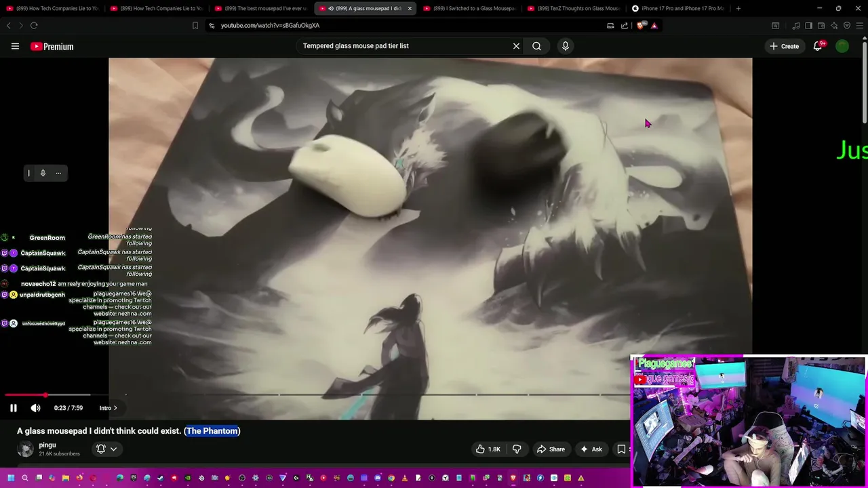Open YouTube notifications bell
The image size is (868, 488).
click(x=818, y=46)
